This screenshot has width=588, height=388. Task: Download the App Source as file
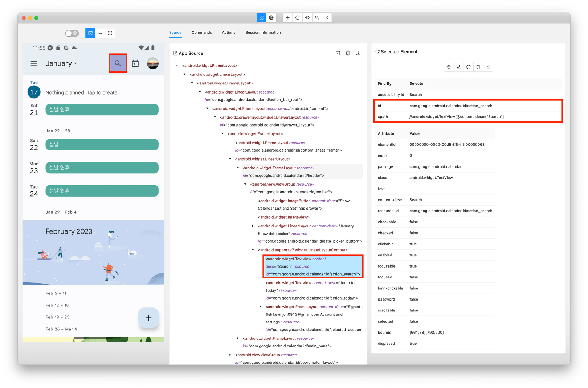tap(358, 53)
